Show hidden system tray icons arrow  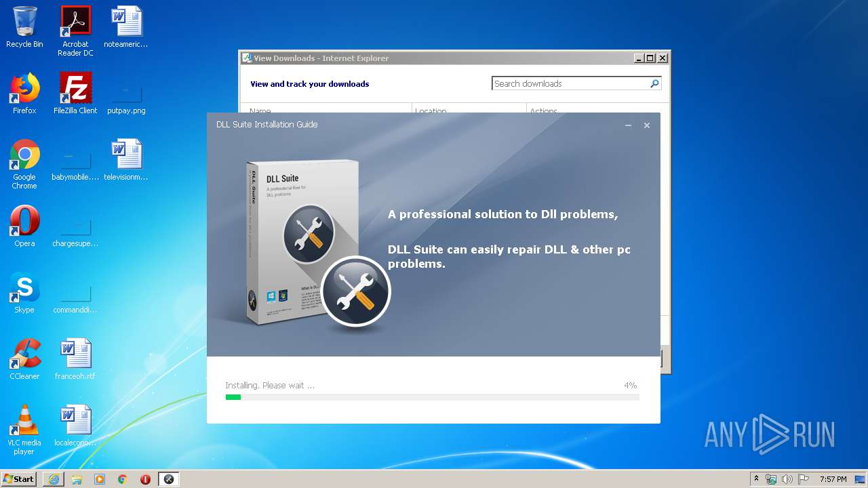(x=756, y=479)
